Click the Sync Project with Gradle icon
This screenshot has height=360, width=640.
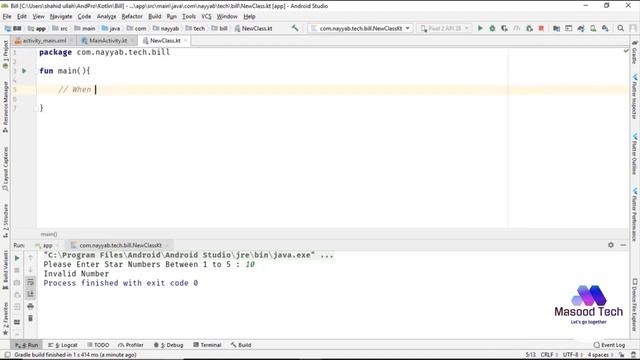(580, 28)
